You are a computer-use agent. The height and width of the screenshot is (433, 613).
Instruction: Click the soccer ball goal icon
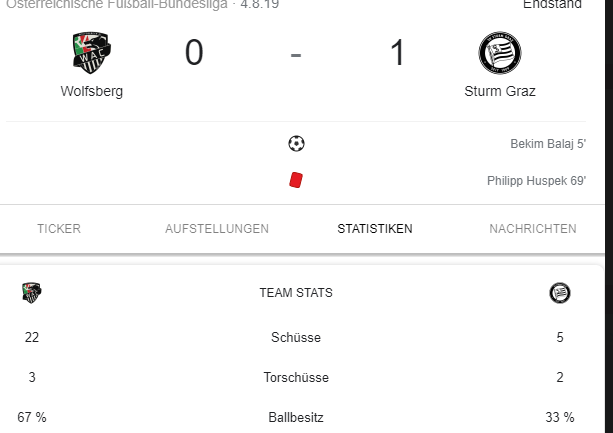pyautogui.click(x=296, y=143)
